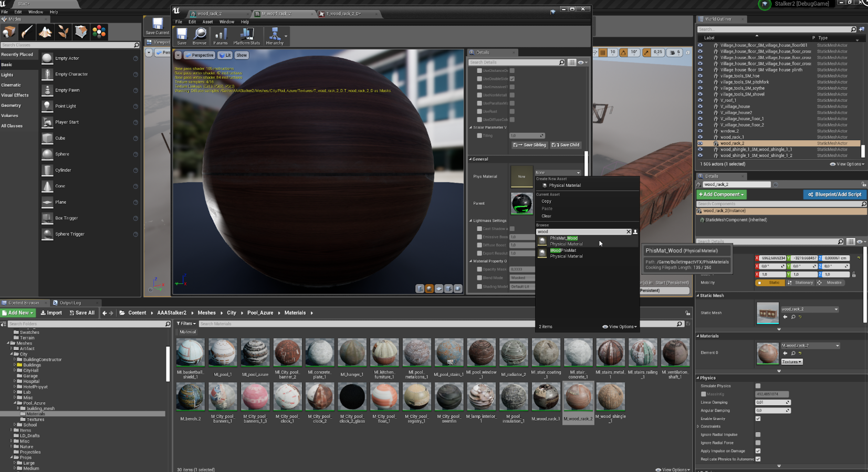The height and width of the screenshot is (472, 868).
Task: Click Save All in Content Browser
Action: 82,313
